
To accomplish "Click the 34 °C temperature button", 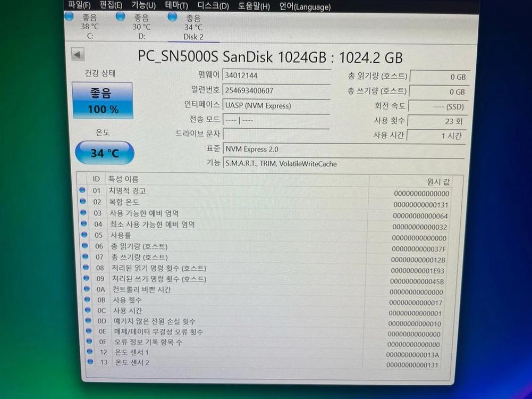I will (x=105, y=153).
